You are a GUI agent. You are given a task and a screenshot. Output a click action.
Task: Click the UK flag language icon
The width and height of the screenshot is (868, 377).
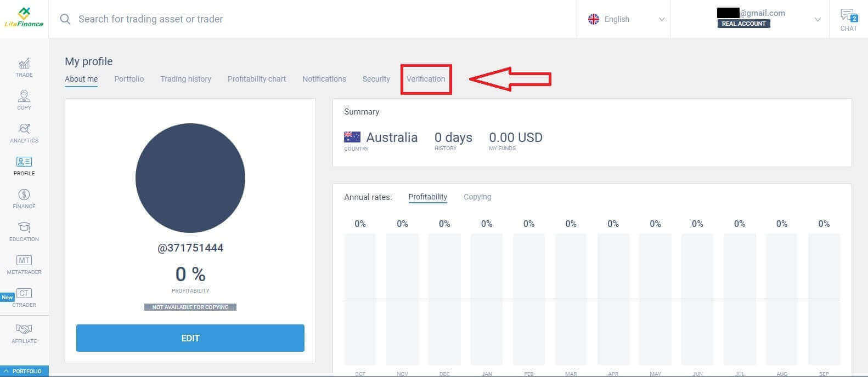[x=594, y=19]
